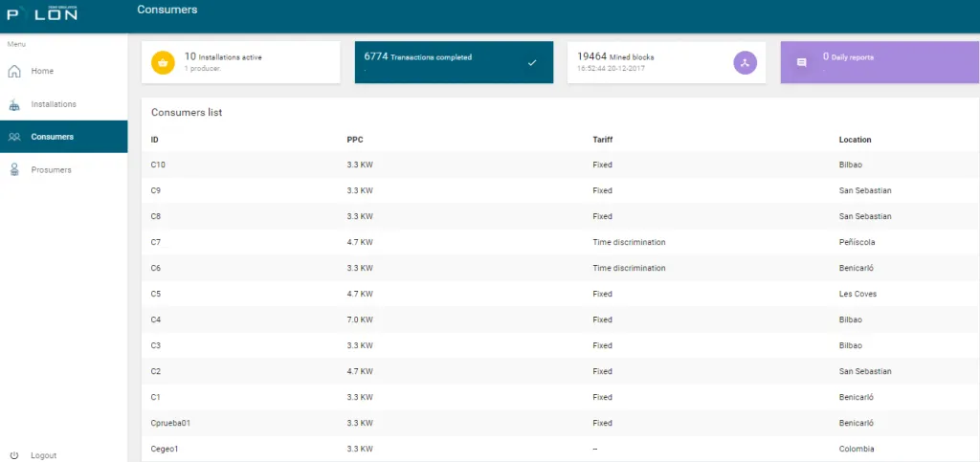Click the Installations sidebar icon
This screenshot has height=462, width=980.
point(14,105)
